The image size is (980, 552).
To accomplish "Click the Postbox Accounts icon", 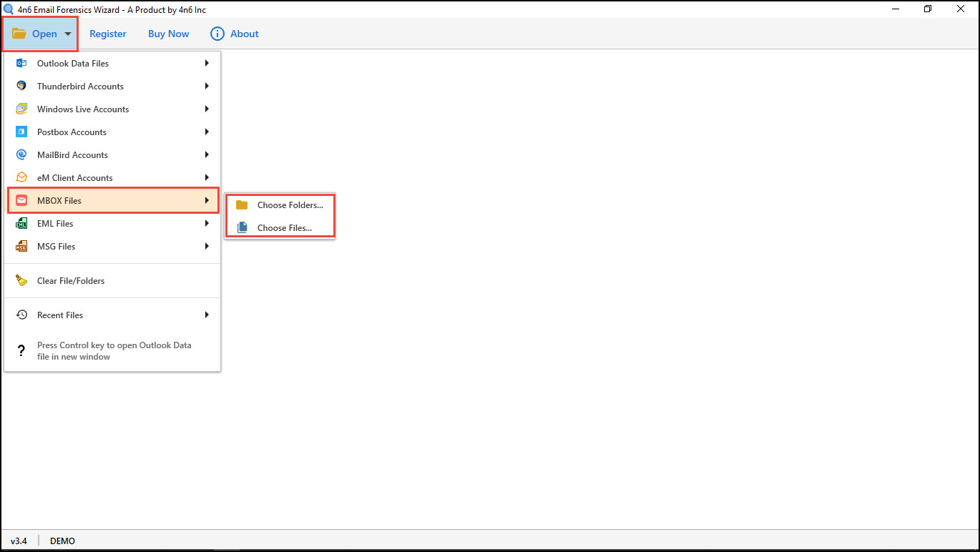I will coord(21,132).
